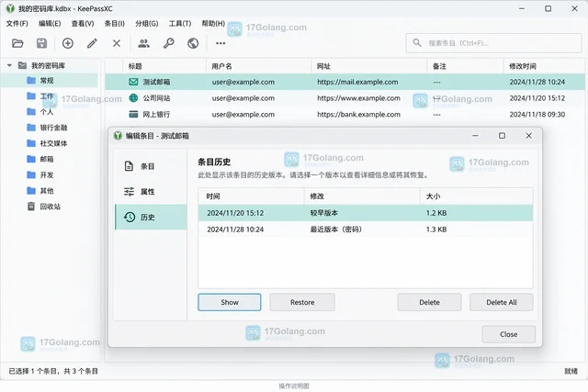This screenshot has width=588, height=392.
Task: Click the Delete button
Action: pyautogui.click(x=429, y=302)
